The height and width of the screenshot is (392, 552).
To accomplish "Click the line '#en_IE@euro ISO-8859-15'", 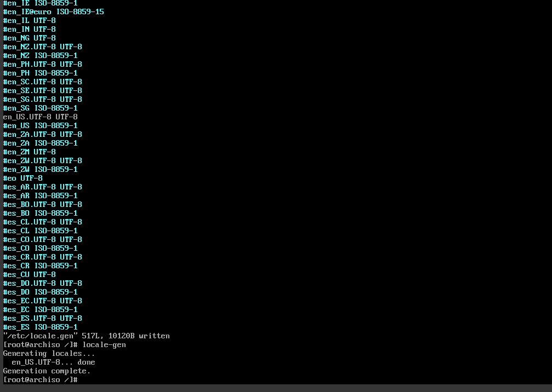I will tap(54, 11).
